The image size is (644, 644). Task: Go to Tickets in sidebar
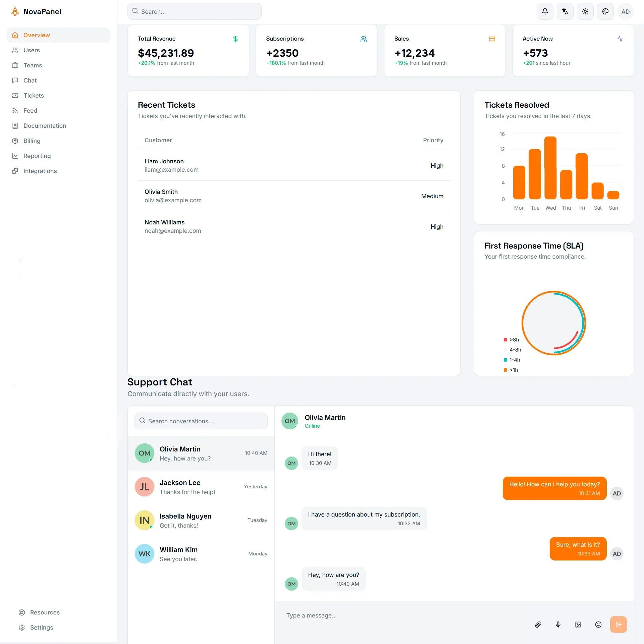tap(34, 96)
